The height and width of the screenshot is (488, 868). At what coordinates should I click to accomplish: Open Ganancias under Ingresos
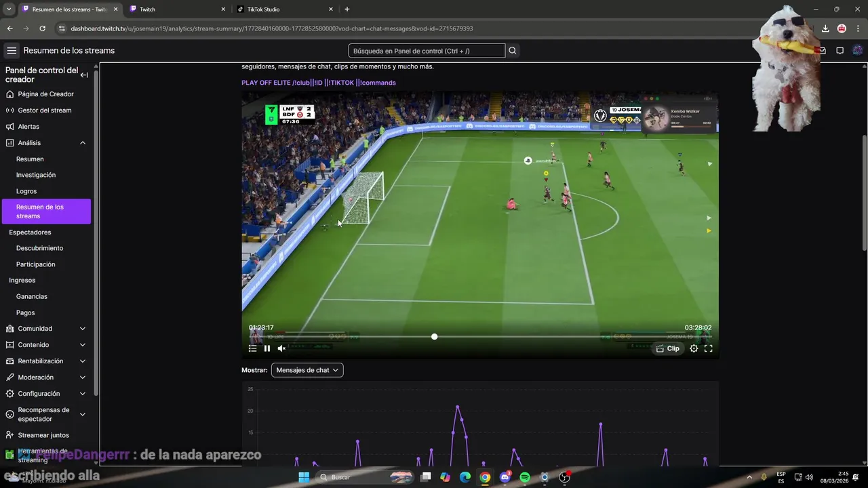[x=32, y=296]
